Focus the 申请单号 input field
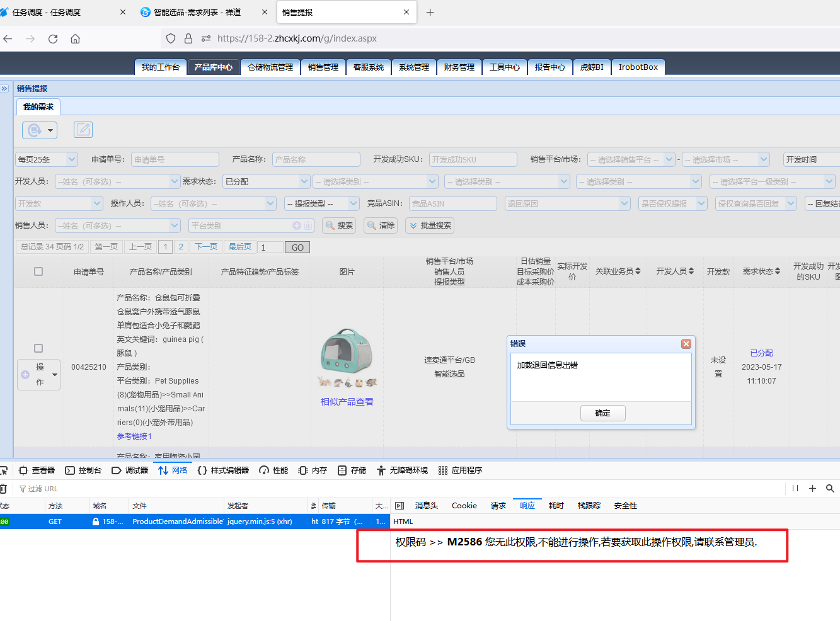 click(x=175, y=159)
